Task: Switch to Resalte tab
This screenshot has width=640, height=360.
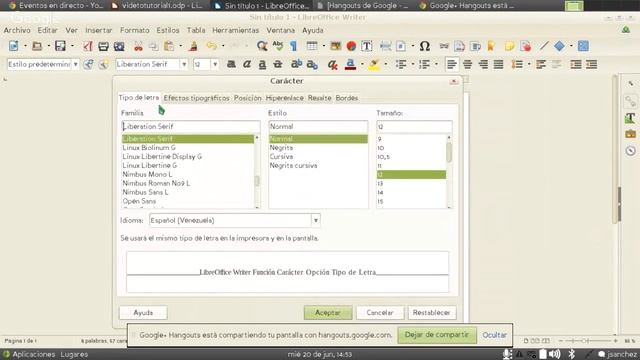Action: 320,98
